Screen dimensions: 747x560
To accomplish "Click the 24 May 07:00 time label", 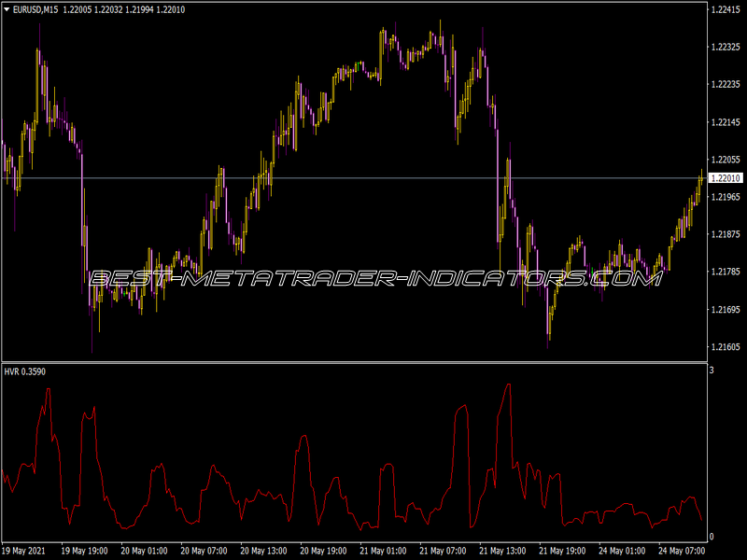I will pyautogui.click(x=683, y=551).
